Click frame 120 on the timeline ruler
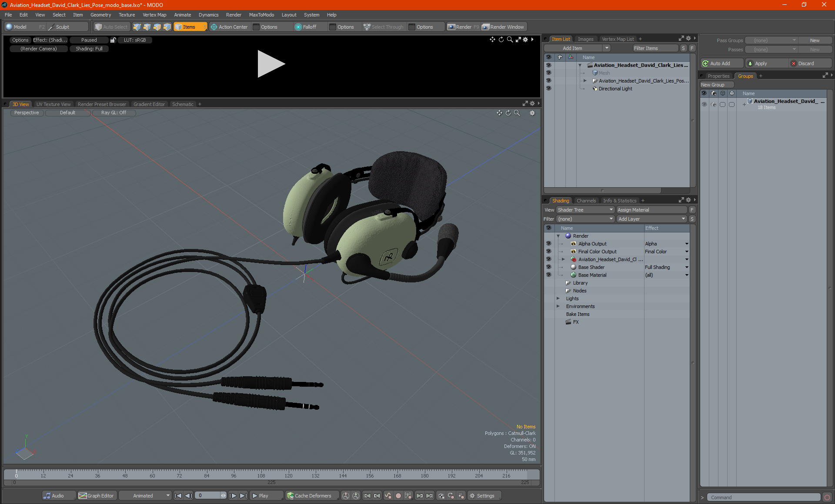Viewport: 835px width, 504px height. [x=288, y=473]
